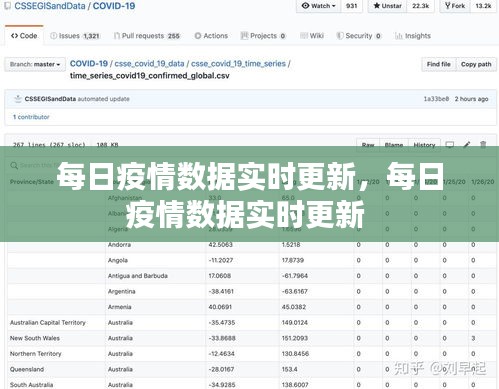Screen dimensions: 499x389
Task: Click the Issues tab circle icon
Action: [x=53, y=36]
